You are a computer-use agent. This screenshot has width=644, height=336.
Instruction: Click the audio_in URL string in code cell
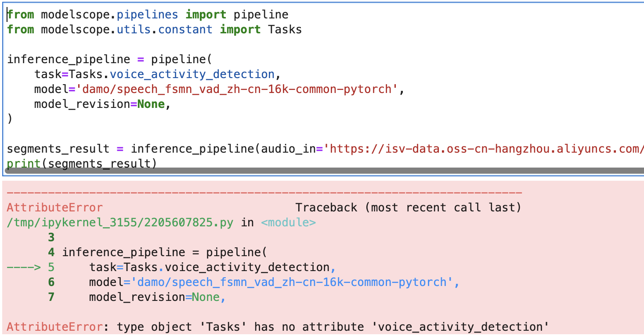point(483,148)
